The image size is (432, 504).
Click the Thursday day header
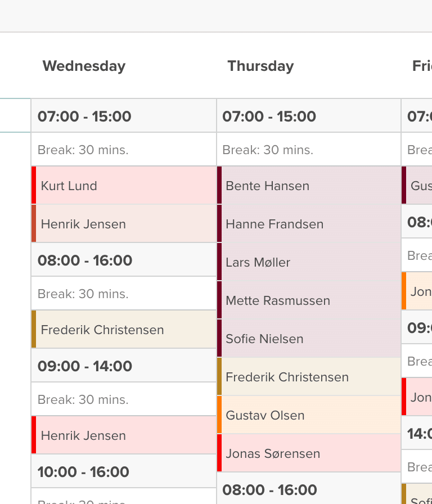point(260,66)
